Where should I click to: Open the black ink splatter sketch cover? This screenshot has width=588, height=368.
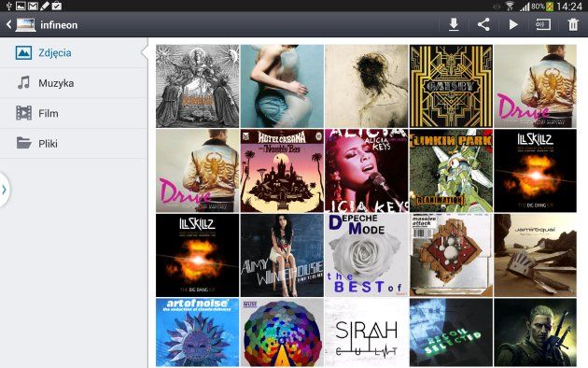(x=367, y=86)
